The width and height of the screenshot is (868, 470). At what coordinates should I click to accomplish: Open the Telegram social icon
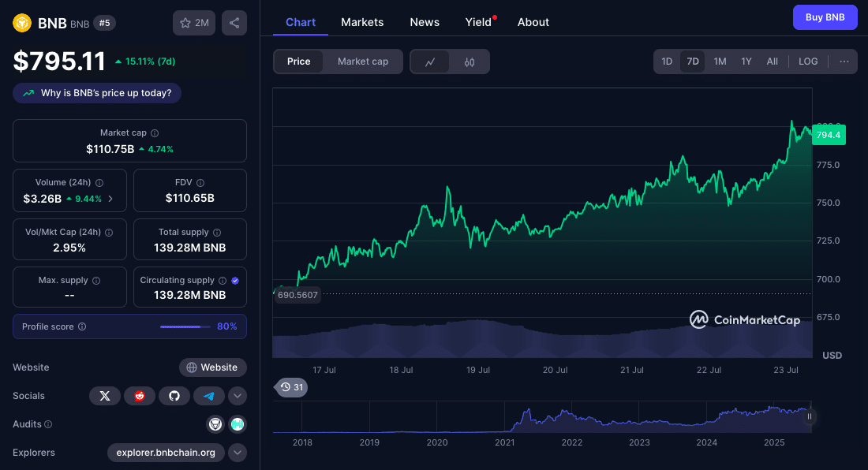pos(209,396)
